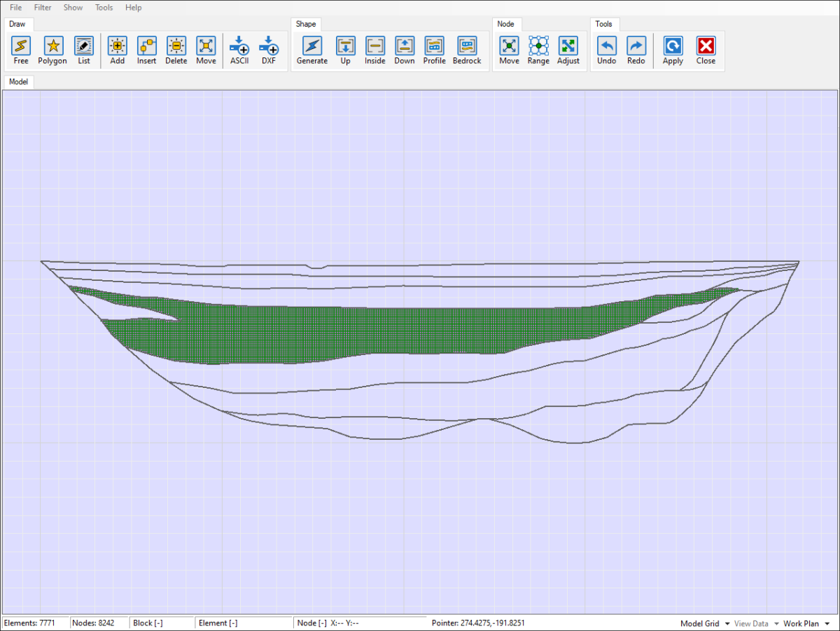Click the Pointer coordinates readout
840x631 pixels.
tap(478, 623)
